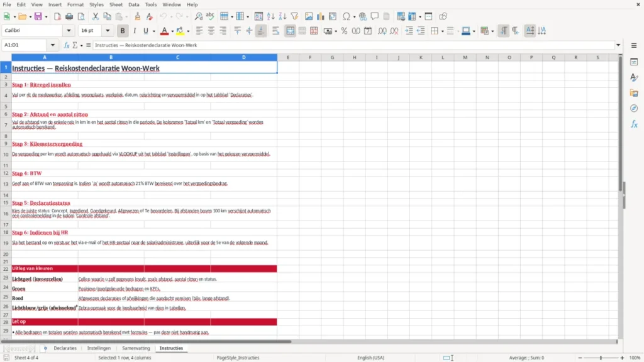Image resolution: width=644 pixels, height=362 pixels.
Task: Click the Name Box field showing A1:D1
Action: pyautogui.click(x=25, y=45)
